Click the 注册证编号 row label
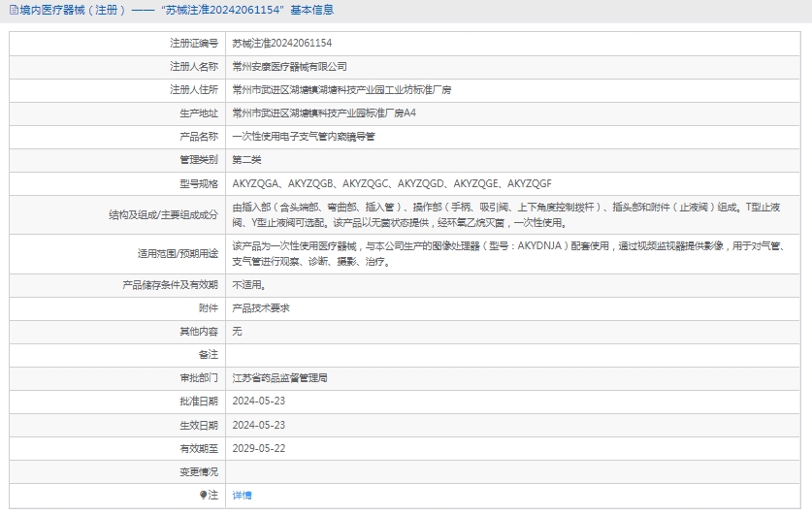This screenshot has height=515, width=812. [194, 44]
